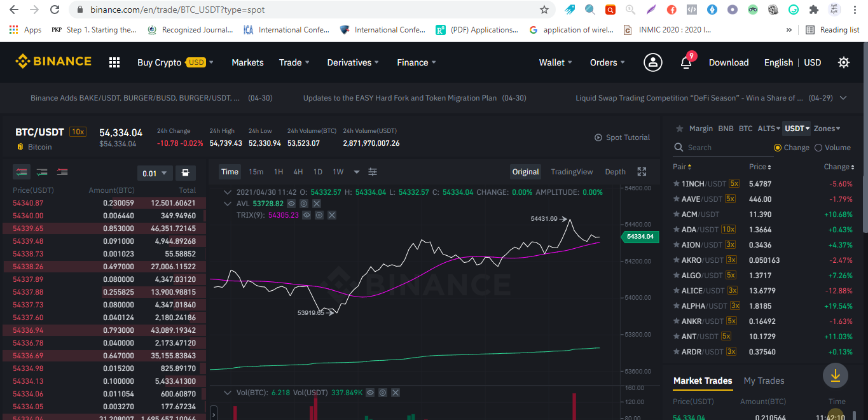868x420 pixels.
Task: Open EASY Hard Fork announcement
Action: (x=415, y=98)
